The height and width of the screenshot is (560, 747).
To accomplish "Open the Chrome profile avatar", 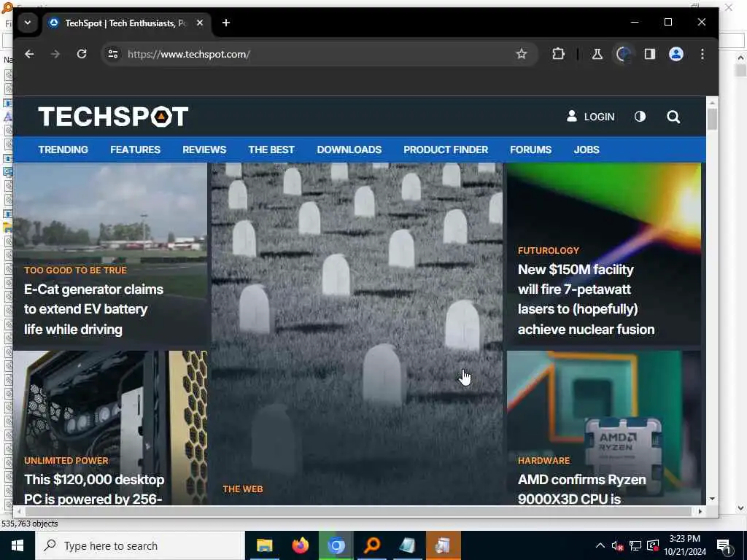I will (x=676, y=54).
